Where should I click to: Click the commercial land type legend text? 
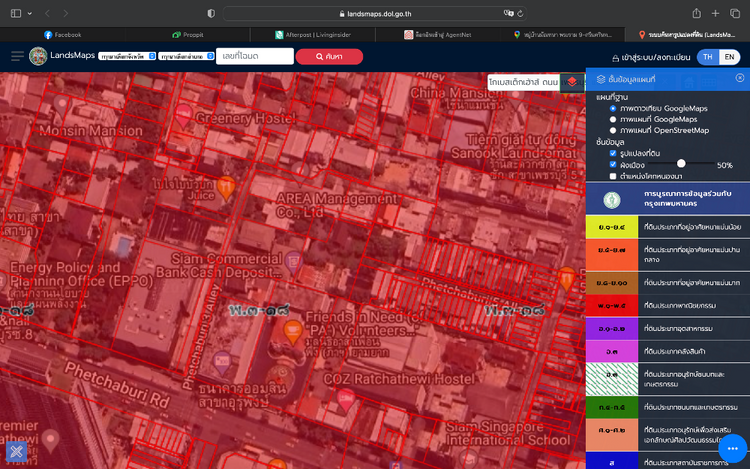(x=680, y=305)
